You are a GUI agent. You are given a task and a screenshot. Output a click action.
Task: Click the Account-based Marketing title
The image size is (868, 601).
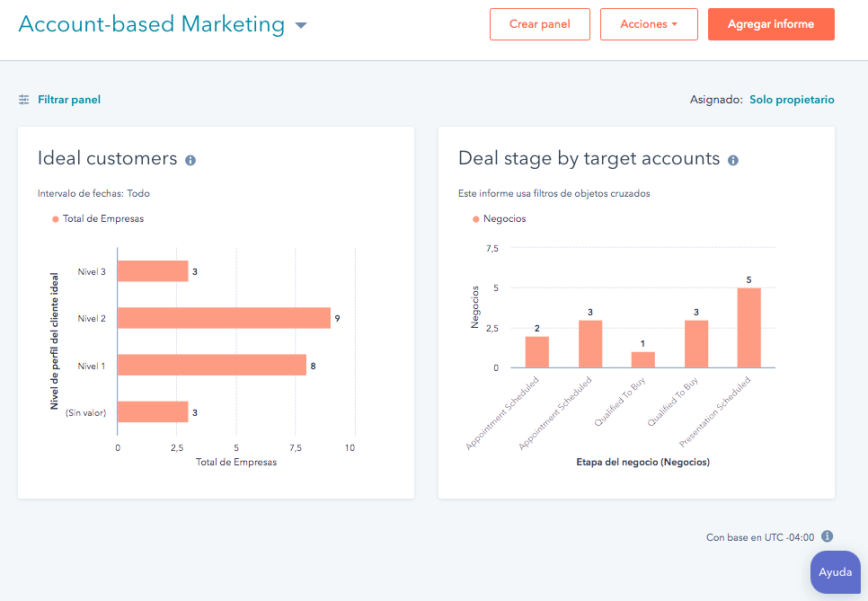point(152,24)
